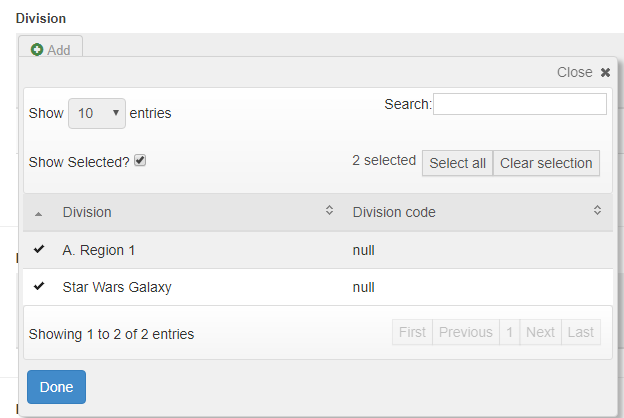Click sort arrows on Division column
This screenshot has height=418, width=624.
pyautogui.click(x=330, y=211)
